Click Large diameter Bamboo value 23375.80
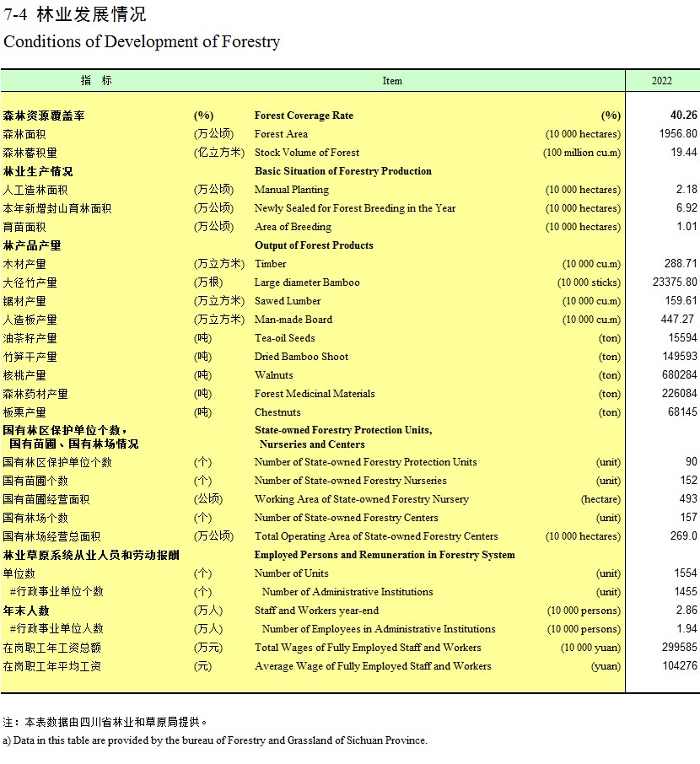The height and width of the screenshot is (764, 700). pos(676,282)
